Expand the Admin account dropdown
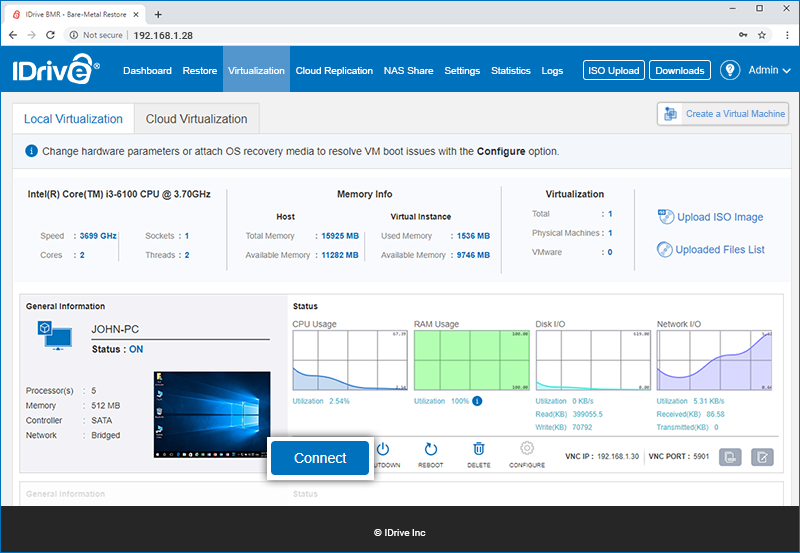The width and height of the screenshot is (800, 553). pyautogui.click(x=769, y=70)
